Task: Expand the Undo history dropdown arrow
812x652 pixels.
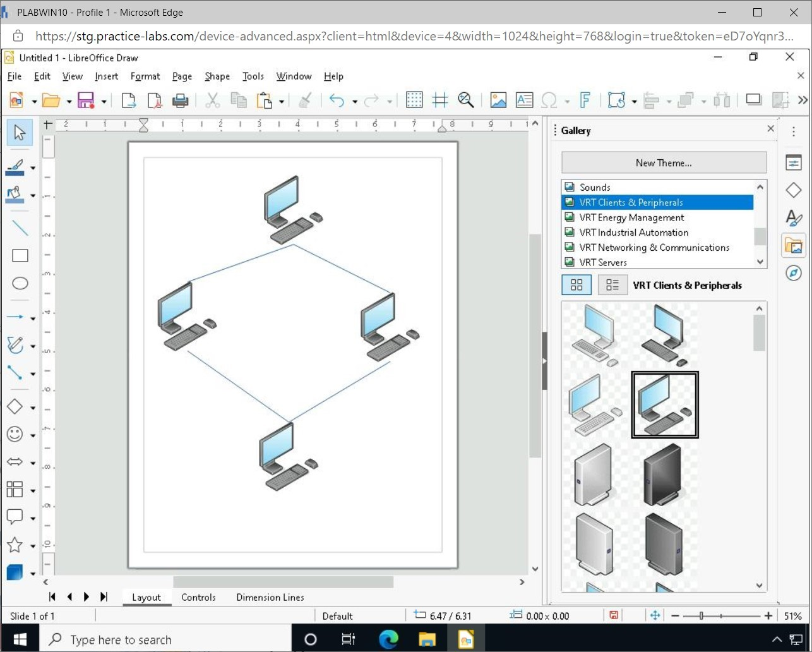Action: 355,101
